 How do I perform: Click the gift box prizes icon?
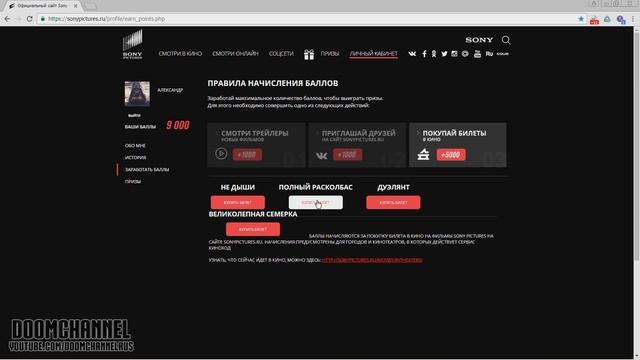pyautogui.click(x=309, y=54)
